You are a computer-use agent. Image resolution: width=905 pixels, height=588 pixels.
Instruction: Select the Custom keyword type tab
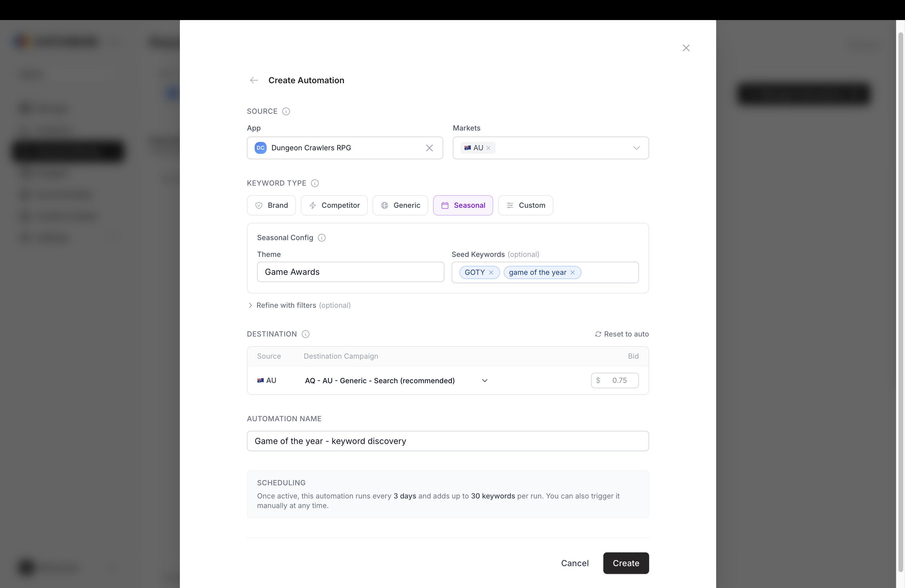tap(526, 205)
